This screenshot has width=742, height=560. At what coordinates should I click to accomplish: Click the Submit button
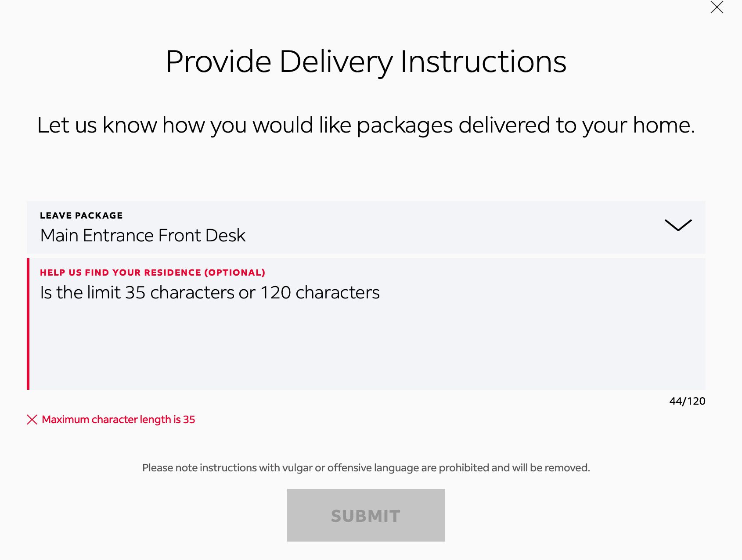point(366,515)
